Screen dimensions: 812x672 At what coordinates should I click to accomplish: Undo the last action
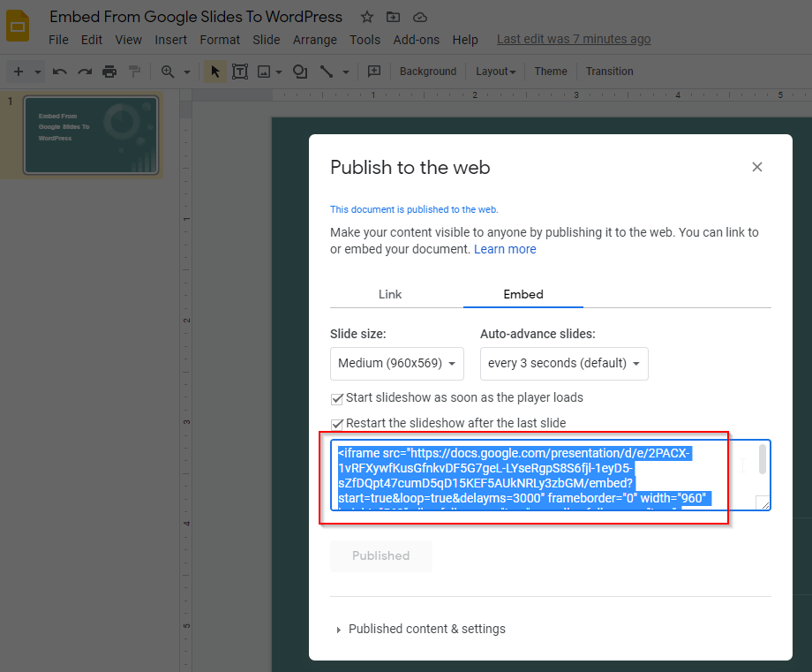59,72
